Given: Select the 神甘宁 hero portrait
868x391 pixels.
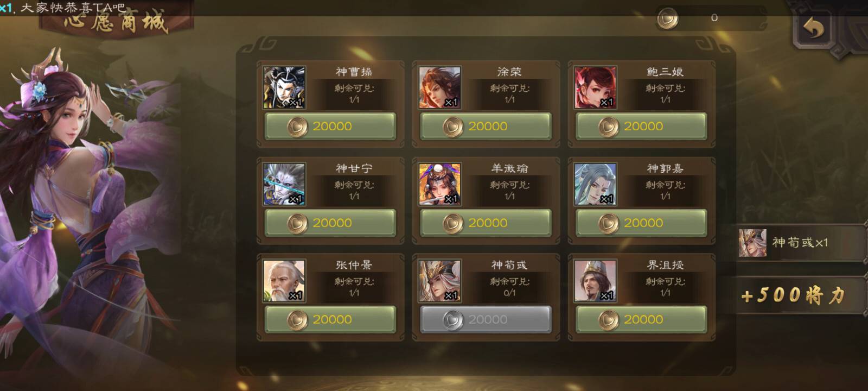Looking at the screenshot, I should [284, 185].
